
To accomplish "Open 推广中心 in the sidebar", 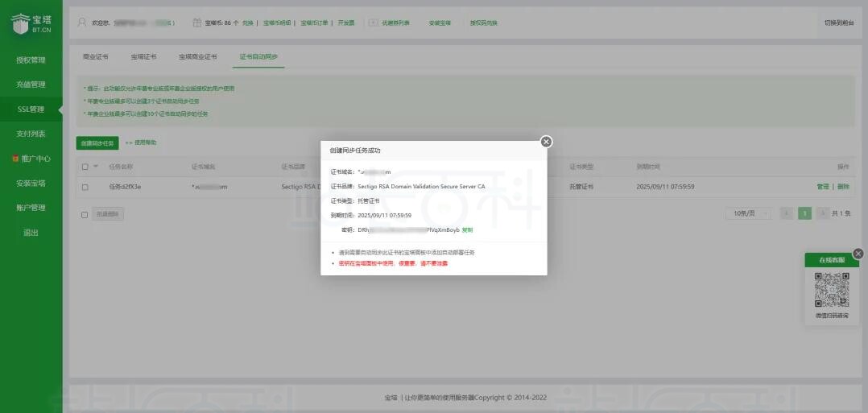I will point(36,159).
